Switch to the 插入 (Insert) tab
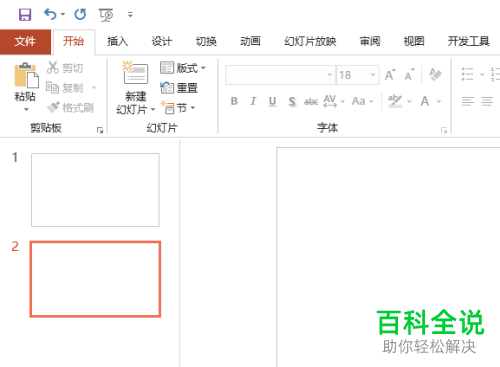 pos(118,41)
